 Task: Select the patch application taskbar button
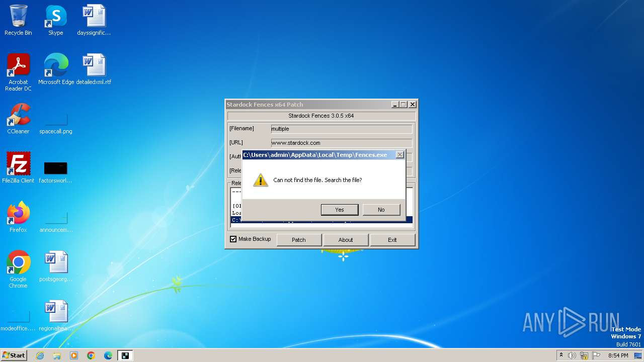click(125, 355)
